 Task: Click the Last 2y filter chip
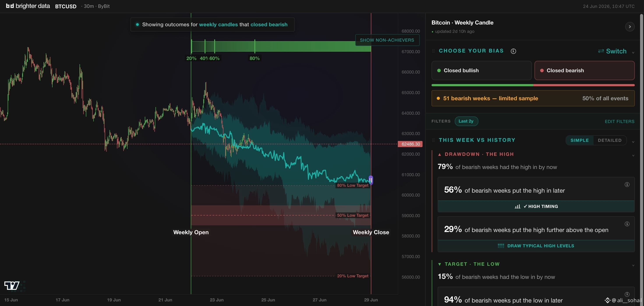click(x=466, y=121)
